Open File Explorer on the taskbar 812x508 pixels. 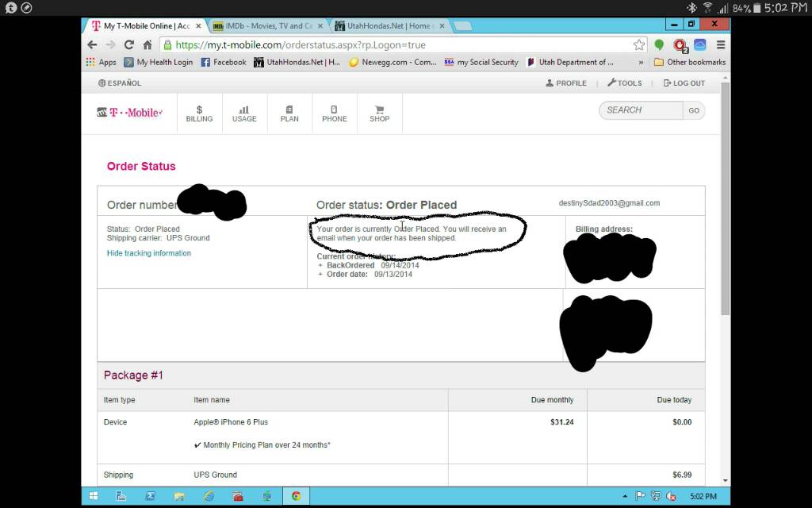(179, 496)
